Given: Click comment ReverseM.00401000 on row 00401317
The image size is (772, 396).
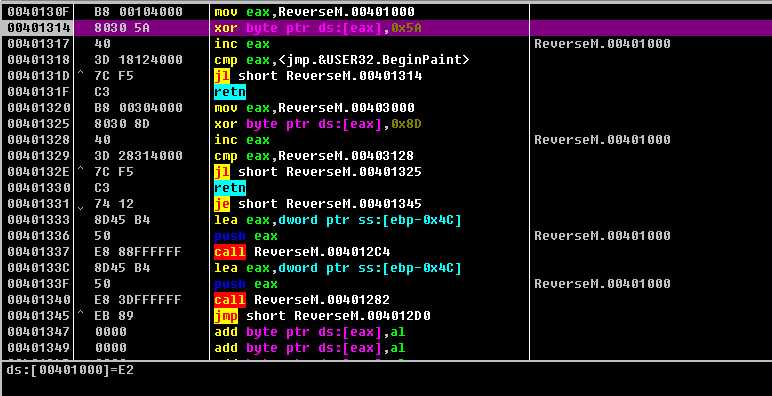Looking at the screenshot, I should (x=603, y=44).
